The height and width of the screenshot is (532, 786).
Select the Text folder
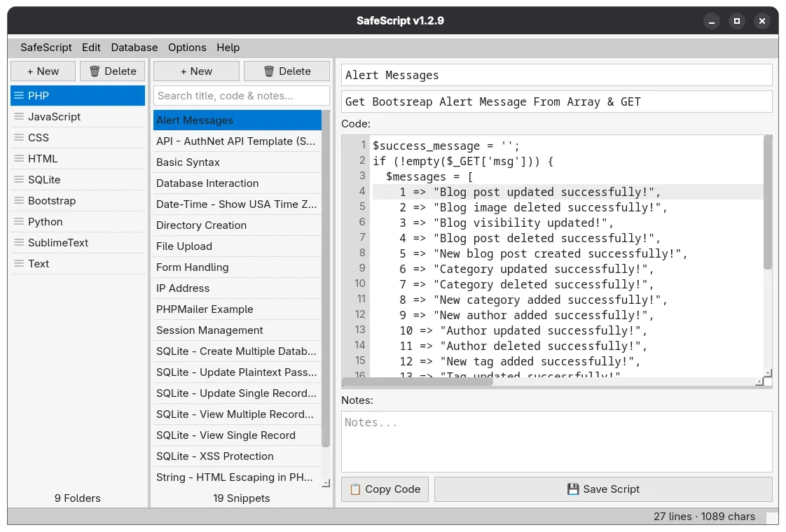tap(78, 263)
